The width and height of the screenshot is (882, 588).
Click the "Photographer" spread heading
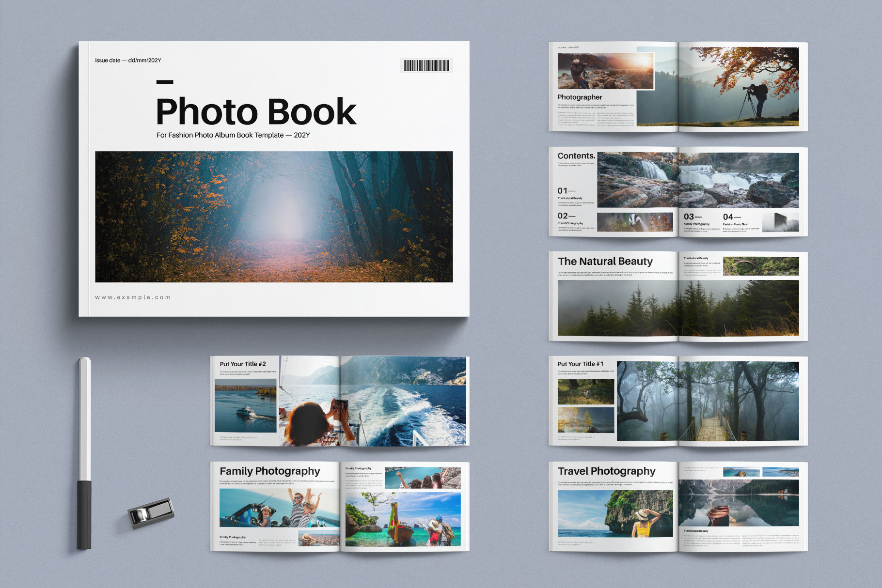click(580, 97)
